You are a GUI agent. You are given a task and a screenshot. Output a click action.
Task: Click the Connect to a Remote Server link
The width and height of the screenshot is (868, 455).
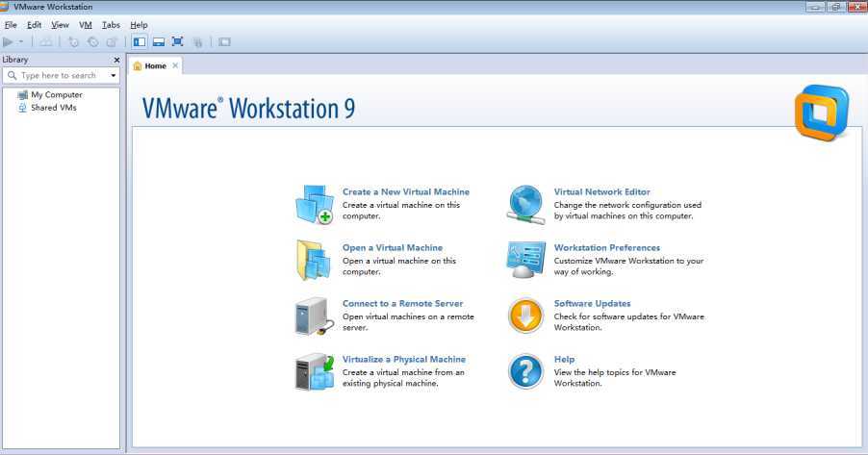[402, 304]
